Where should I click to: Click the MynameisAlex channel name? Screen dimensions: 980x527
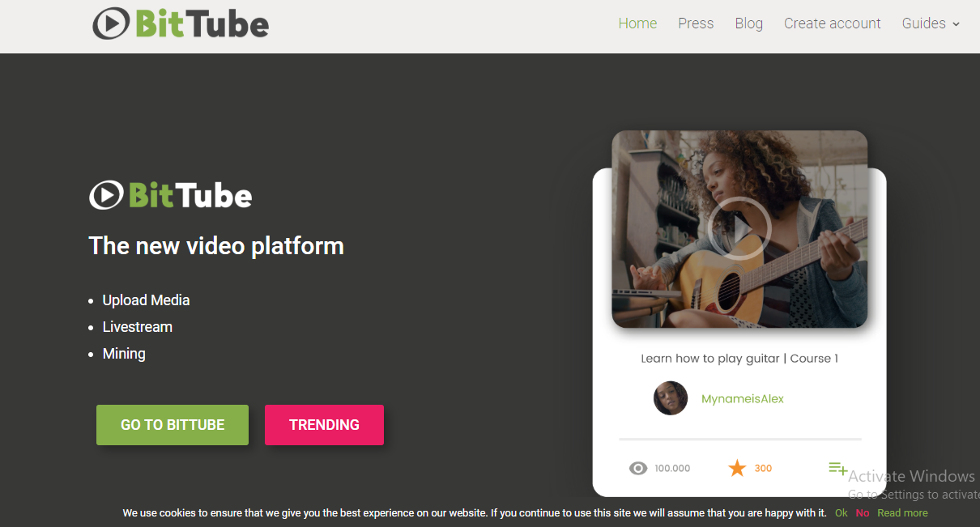pyautogui.click(x=743, y=398)
